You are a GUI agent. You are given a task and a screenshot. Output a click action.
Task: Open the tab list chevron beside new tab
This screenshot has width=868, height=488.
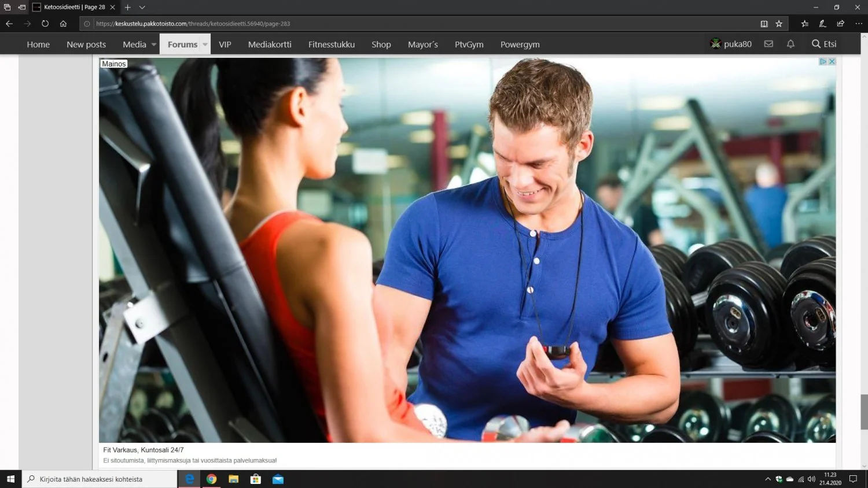(x=142, y=8)
